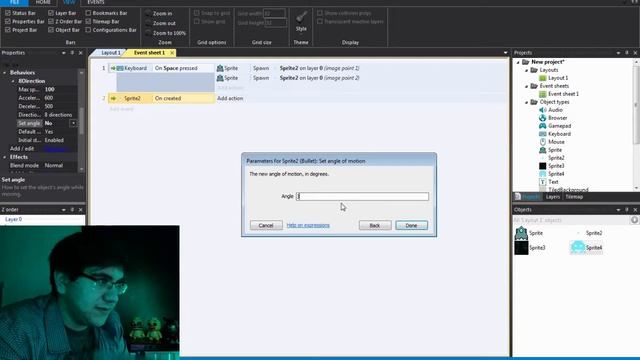Select Sprite thumbnail in Objects panel
Viewport: 640px width, 360px height.
click(521, 233)
